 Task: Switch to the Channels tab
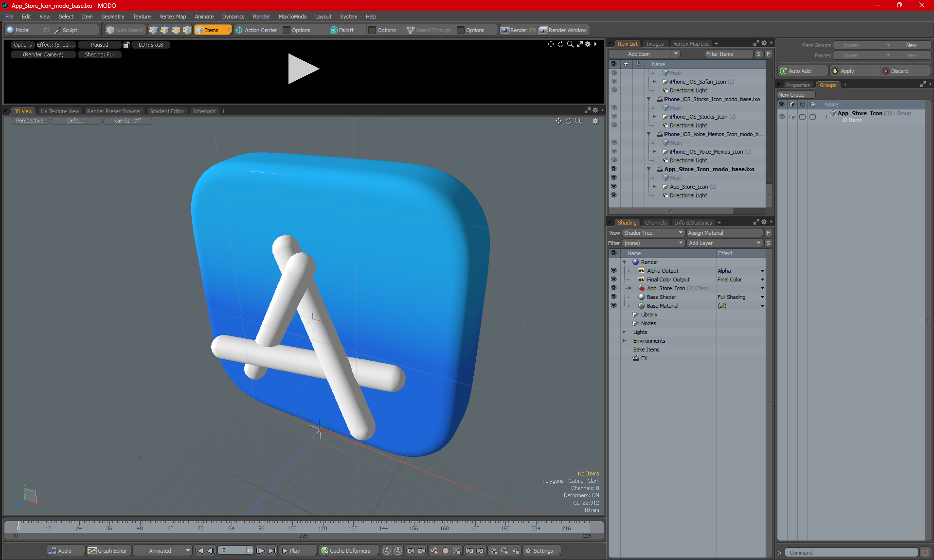coord(655,223)
